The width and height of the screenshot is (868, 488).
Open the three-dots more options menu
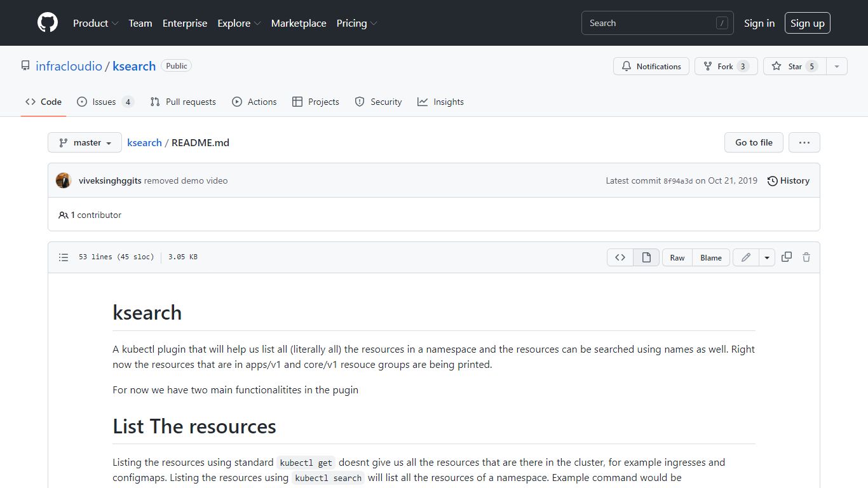point(804,142)
